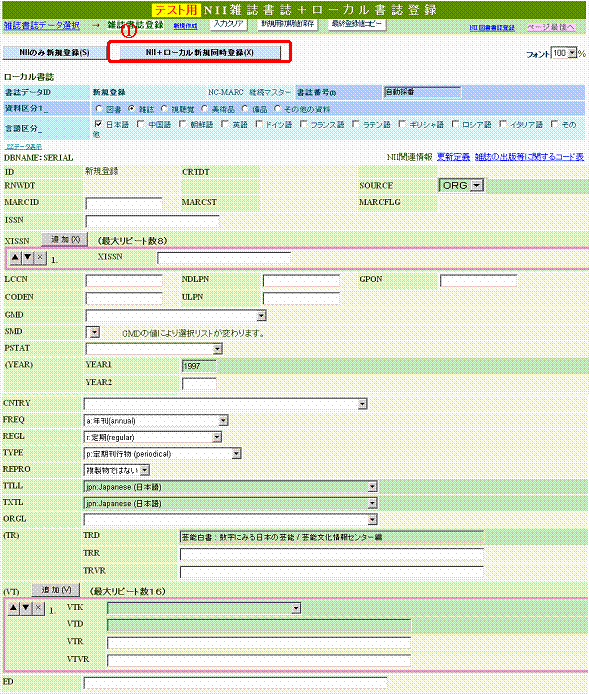
Task: Uncheck the 日本語 language checkbox
Action: pyautogui.click(x=98, y=124)
